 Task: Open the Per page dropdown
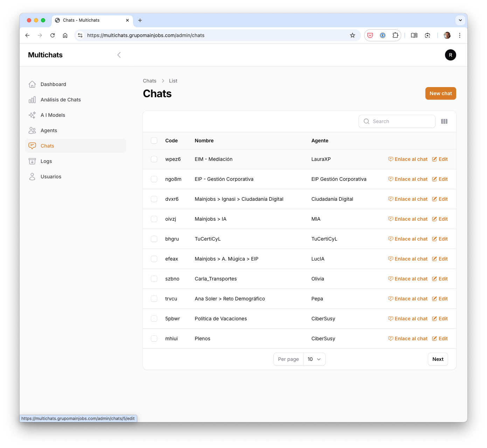pyautogui.click(x=314, y=359)
